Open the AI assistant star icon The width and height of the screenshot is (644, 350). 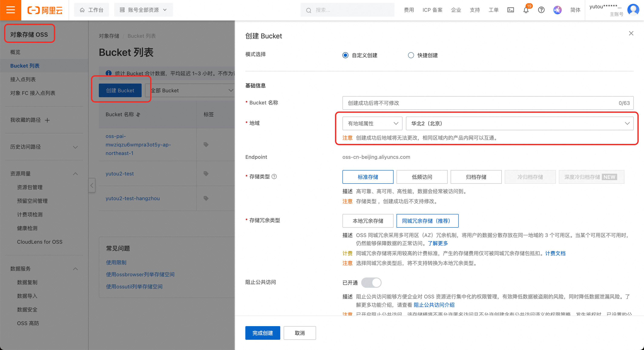click(x=557, y=10)
